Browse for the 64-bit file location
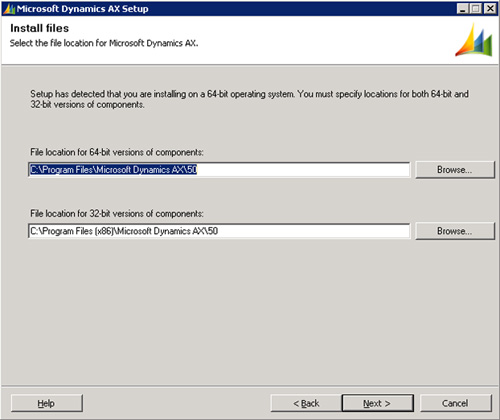Image resolution: width=500 pixels, height=420 pixels. pyautogui.click(x=455, y=170)
